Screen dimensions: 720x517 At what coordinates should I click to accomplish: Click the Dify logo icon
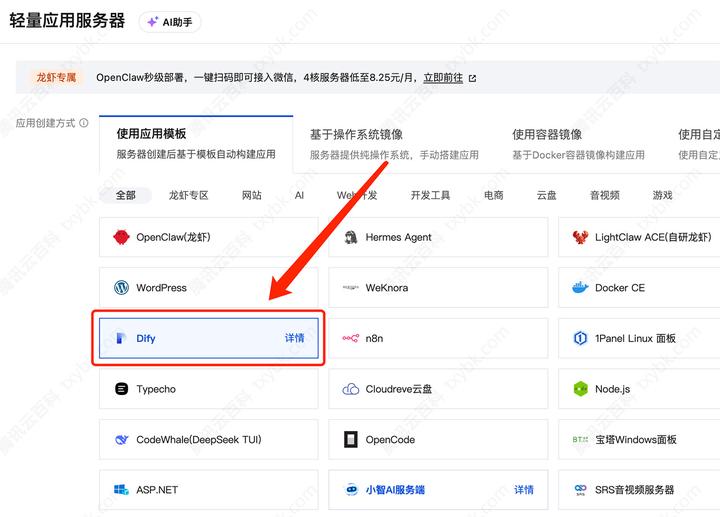[x=121, y=338]
